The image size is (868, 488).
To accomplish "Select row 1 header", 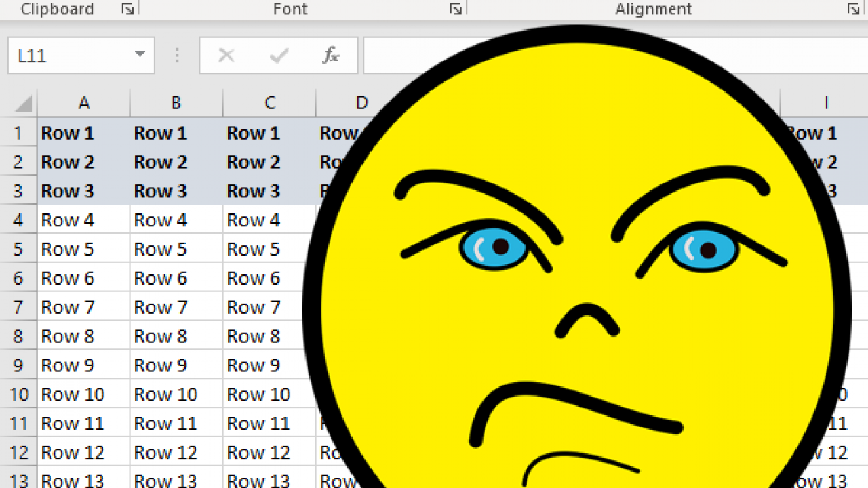I will click(x=18, y=133).
